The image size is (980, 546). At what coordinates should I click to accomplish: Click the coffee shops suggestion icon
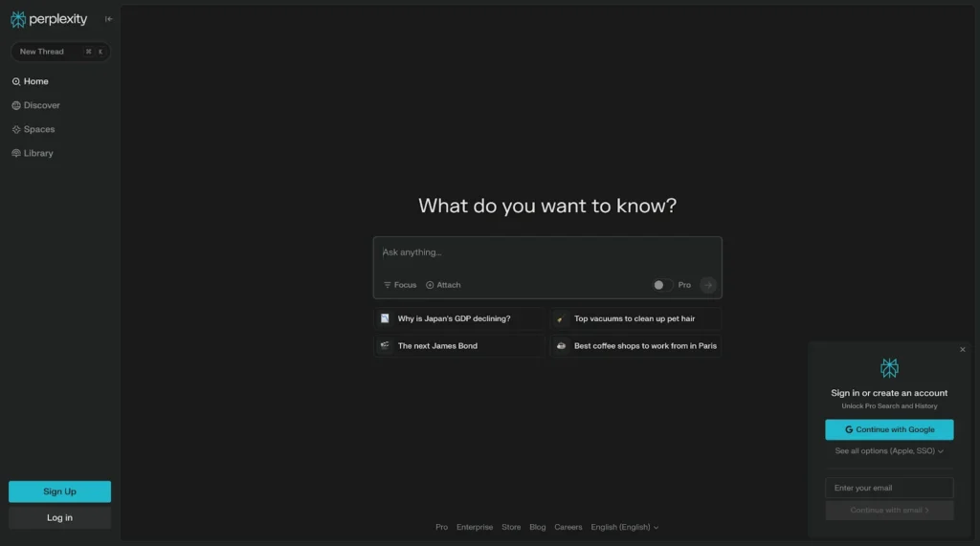[561, 346]
